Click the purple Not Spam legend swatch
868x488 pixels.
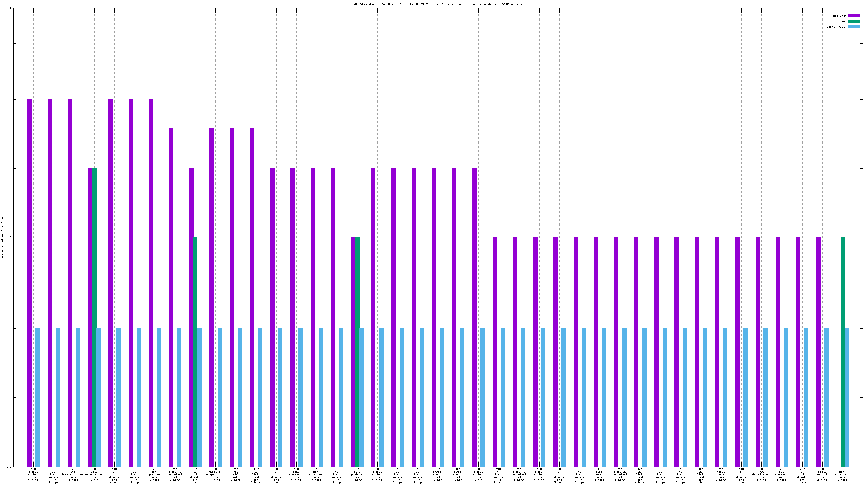[x=853, y=16]
